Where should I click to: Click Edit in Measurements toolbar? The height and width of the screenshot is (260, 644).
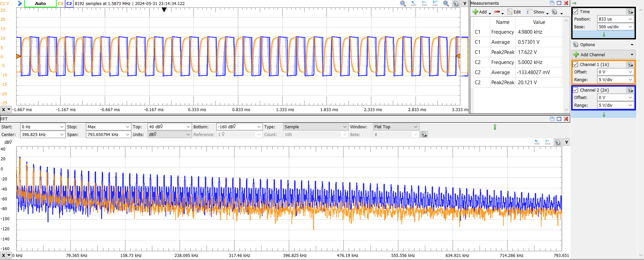[514, 12]
